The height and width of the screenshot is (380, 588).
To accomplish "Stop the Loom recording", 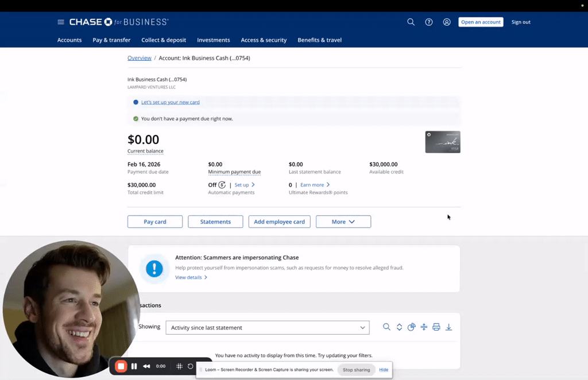I will 121,366.
